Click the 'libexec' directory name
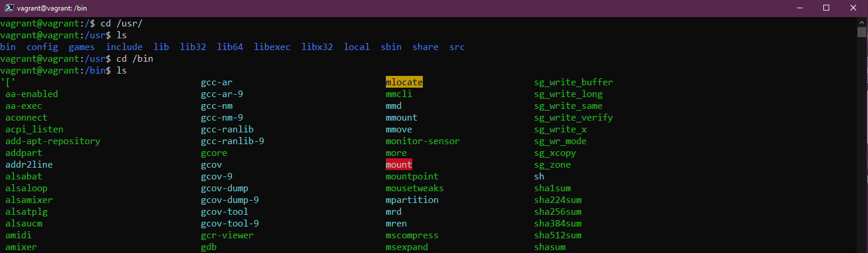Image resolution: width=868 pixels, height=253 pixels. point(272,47)
